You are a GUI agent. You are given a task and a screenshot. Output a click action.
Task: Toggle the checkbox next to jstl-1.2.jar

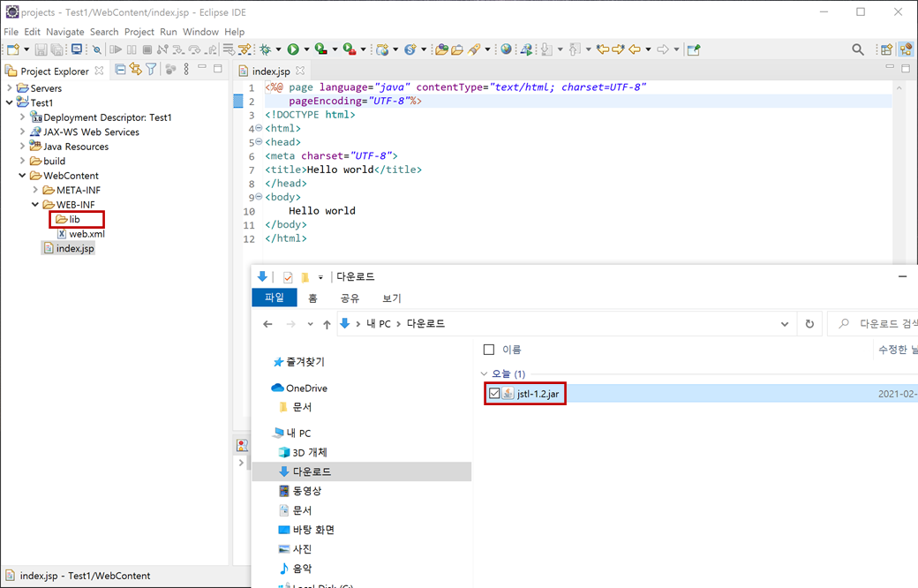pos(494,394)
